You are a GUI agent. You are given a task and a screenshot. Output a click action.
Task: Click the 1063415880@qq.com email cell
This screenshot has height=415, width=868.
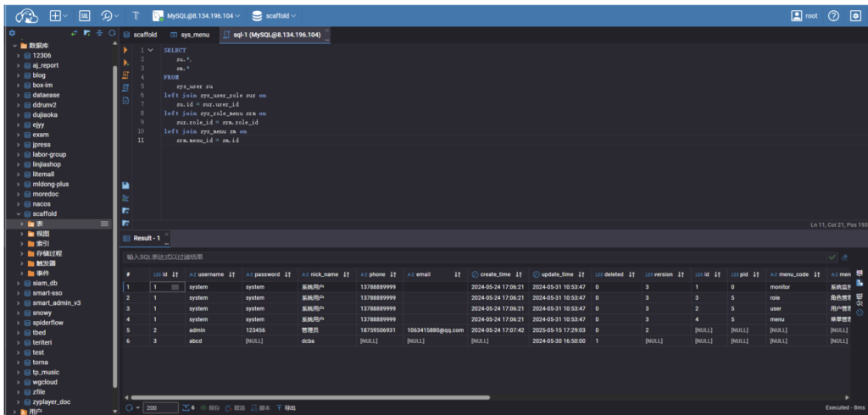[x=435, y=329]
